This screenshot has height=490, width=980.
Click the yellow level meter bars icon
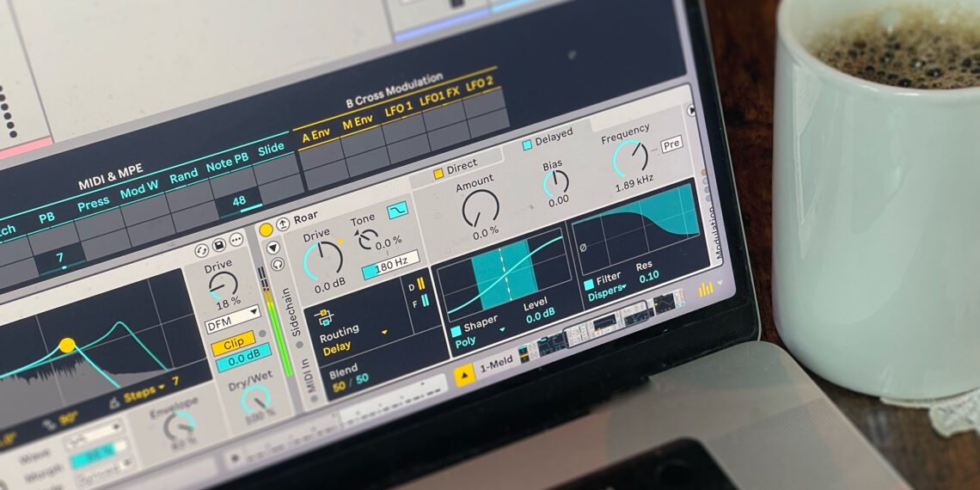[705, 290]
